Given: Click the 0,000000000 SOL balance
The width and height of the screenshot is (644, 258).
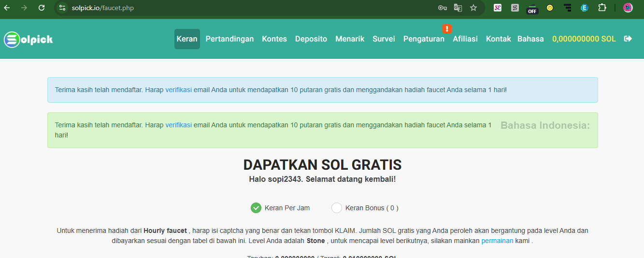Looking at the screenshot, I should coord(584,39).
